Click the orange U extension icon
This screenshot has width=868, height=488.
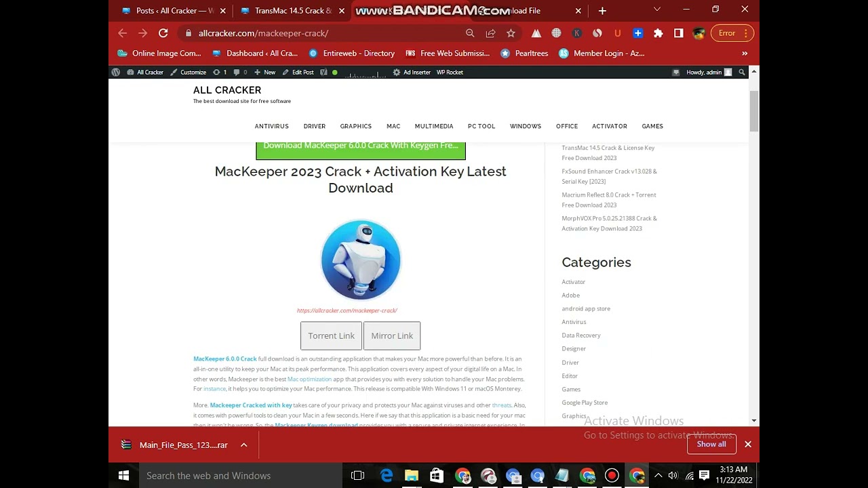coord(617,33)
